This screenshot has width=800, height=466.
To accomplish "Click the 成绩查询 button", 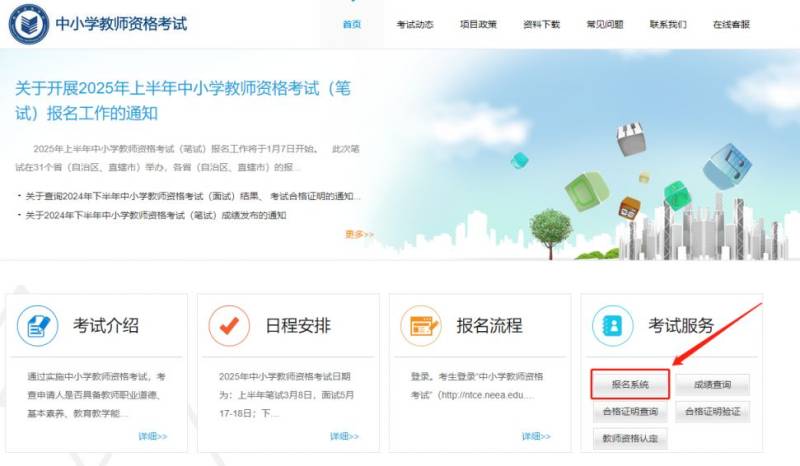I will (x=713, y=384).
